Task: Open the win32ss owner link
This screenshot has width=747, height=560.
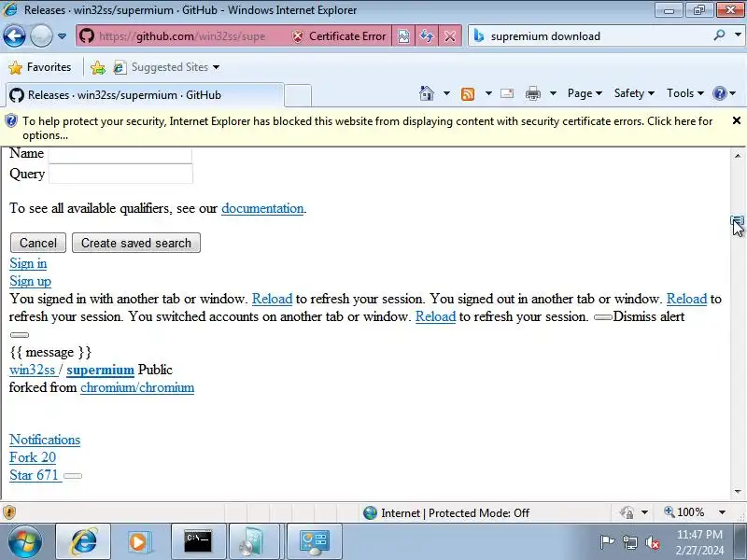Action: click(33, 370)
